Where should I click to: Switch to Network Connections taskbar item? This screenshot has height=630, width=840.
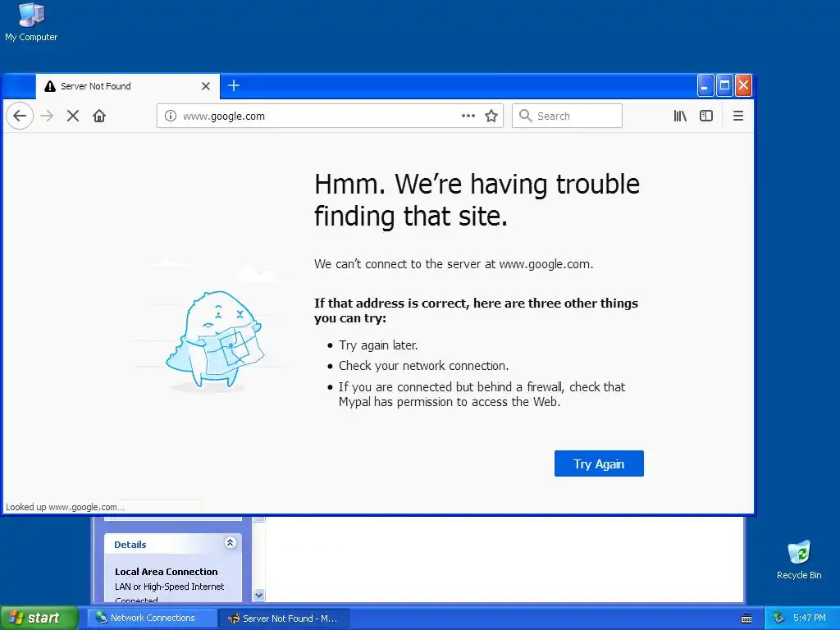click(x=151, y=619)
